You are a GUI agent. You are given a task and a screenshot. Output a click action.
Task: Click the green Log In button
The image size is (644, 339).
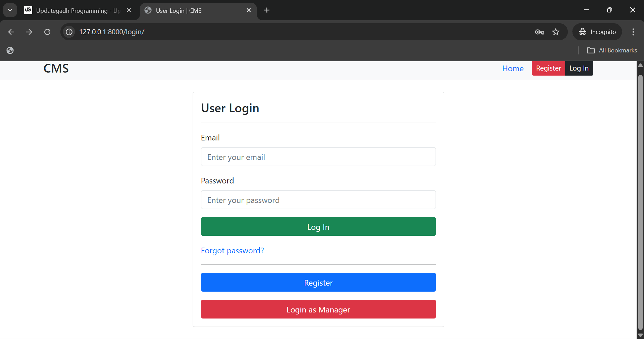[x=318, y=226]
